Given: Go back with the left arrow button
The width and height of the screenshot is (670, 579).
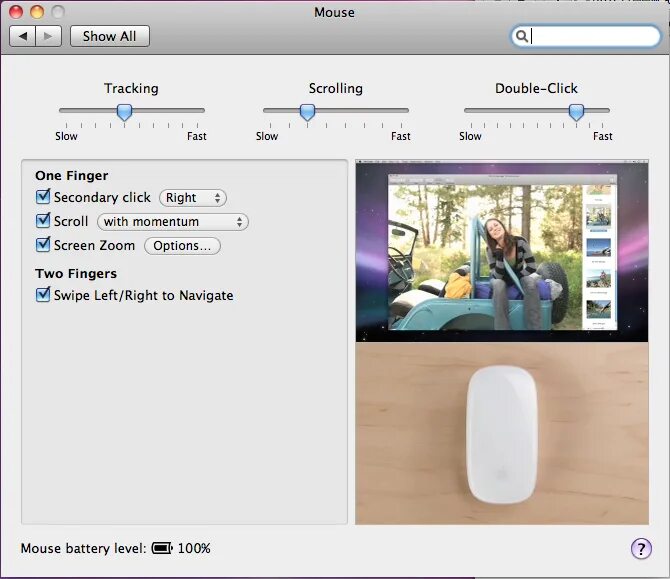Looking at the screenshot, I should coord(23,36).
